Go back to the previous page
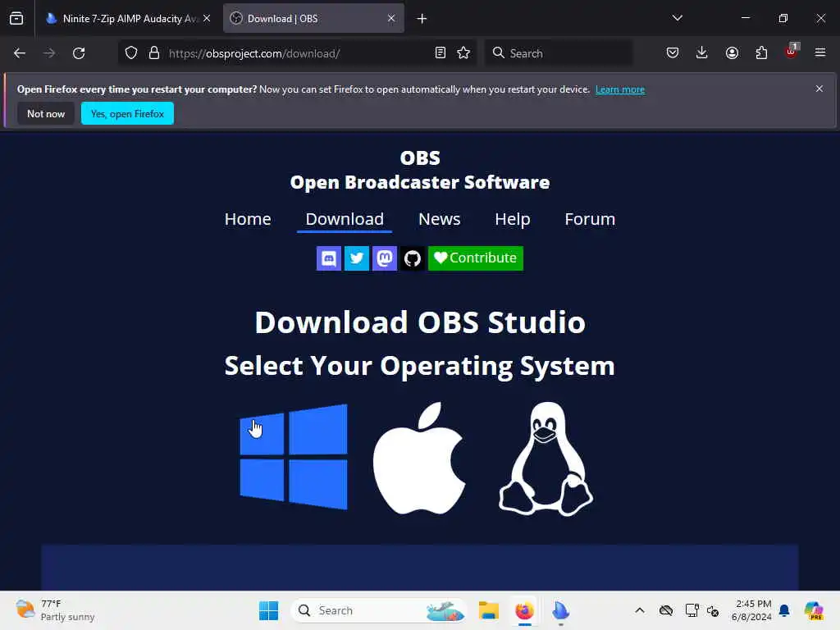This screenshot has height=630, width=840. point(20,53)
